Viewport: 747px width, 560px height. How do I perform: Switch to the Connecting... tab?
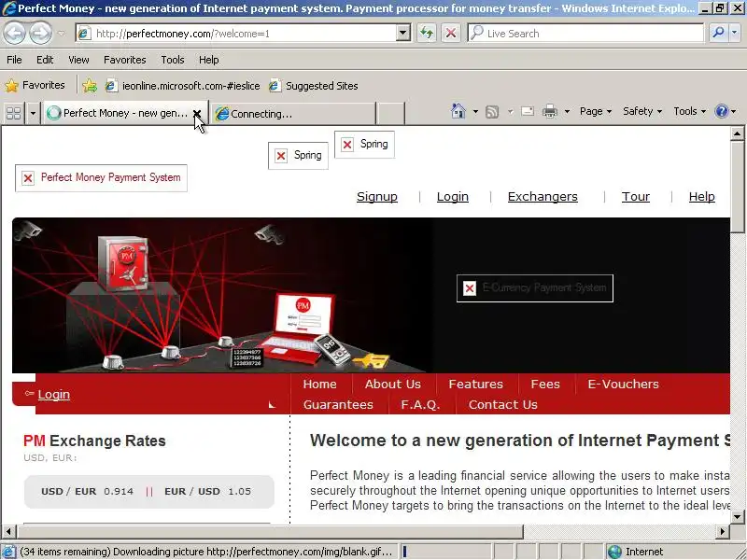click(x=292, y=113)
